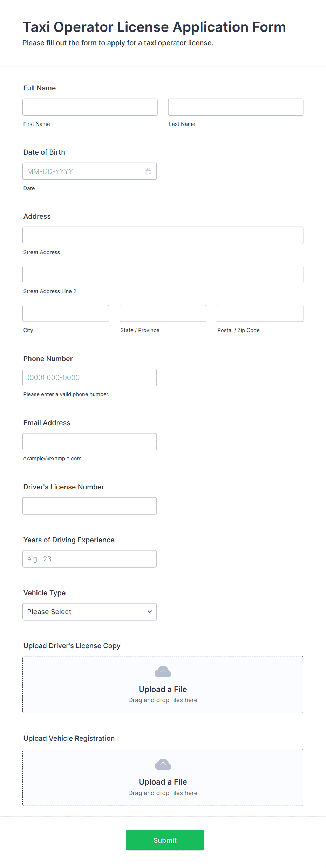Open the Date of Birth calendar icon
This screenshot has height=868, width=326.
pos(149,171)
